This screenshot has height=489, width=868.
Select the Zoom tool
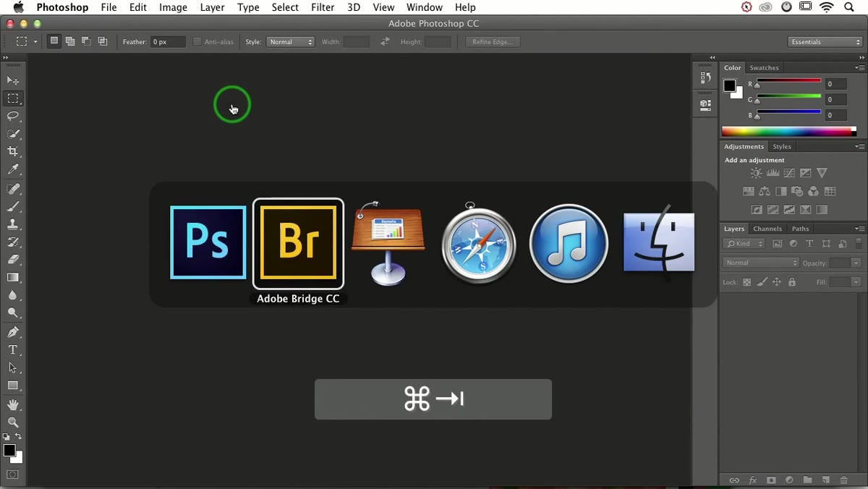tap(13, 422)
